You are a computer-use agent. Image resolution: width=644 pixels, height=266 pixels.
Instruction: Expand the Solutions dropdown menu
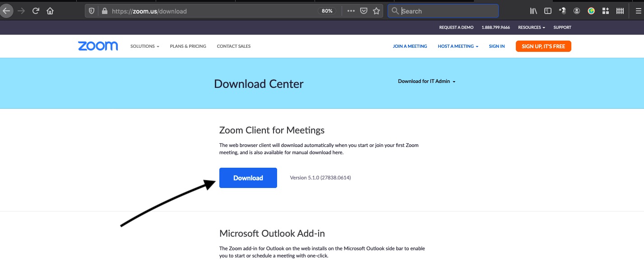(144, 46)
